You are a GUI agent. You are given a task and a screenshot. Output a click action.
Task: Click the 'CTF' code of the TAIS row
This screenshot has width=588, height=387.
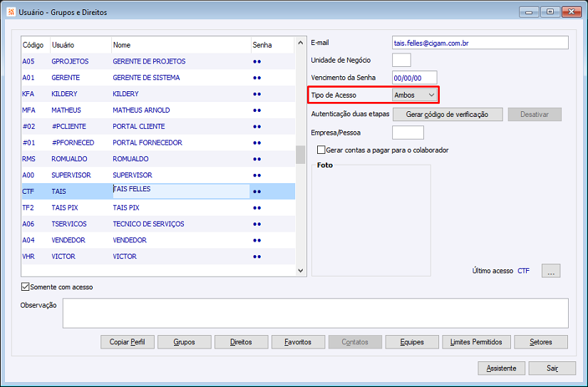(x=28, y=192)
